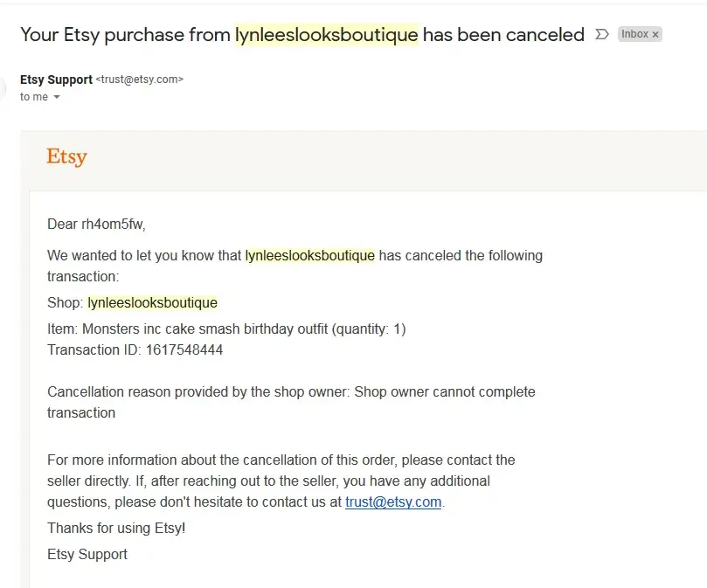The image size is (707, 588).
Task: Click highlighted lynleeslooksboutique in the subject
Action: (x=326, y=35)
